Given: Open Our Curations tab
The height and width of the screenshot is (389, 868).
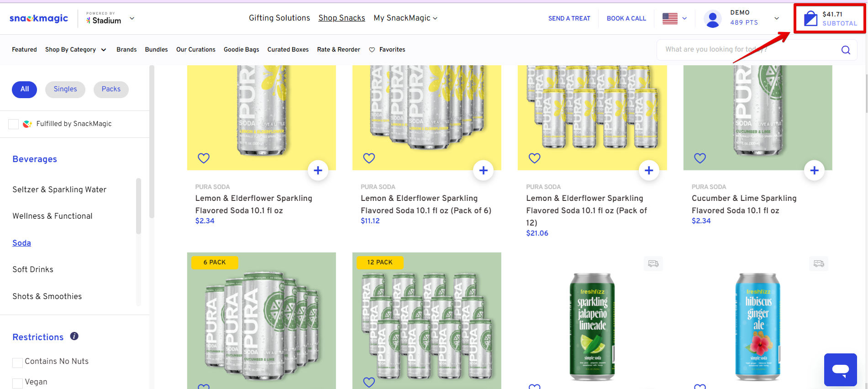Looking at the screenshot, I should [196, 49].
